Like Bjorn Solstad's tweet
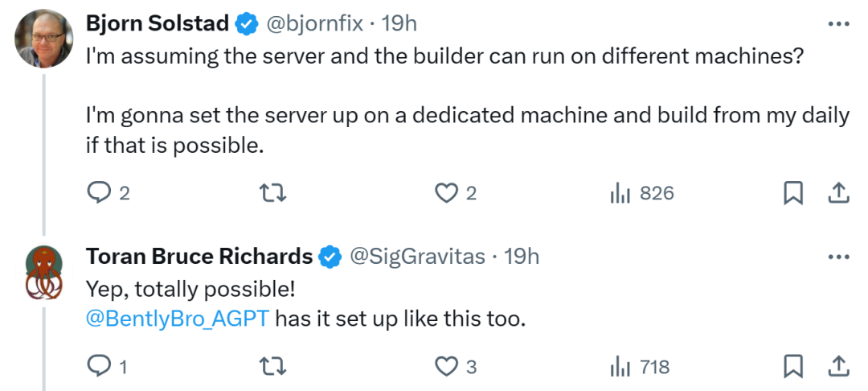The image size is (868, 391). click(x=445, y=193)
